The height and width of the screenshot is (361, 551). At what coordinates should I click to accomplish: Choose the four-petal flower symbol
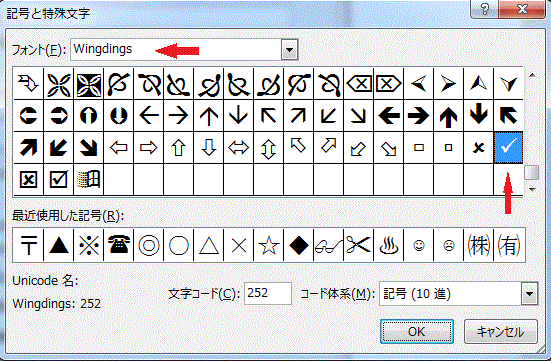point(59,84)
